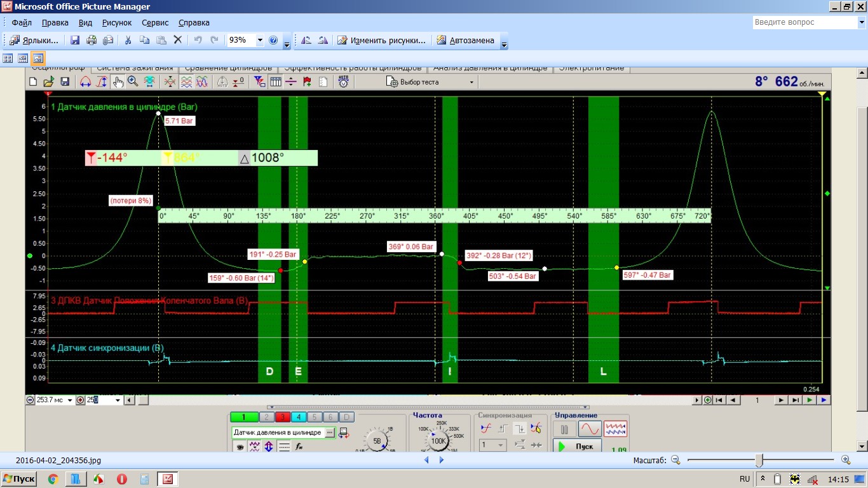Click the Rotate left icon
Image resolution: width=868 pixels, height=488 pixels.
[306, 40]
